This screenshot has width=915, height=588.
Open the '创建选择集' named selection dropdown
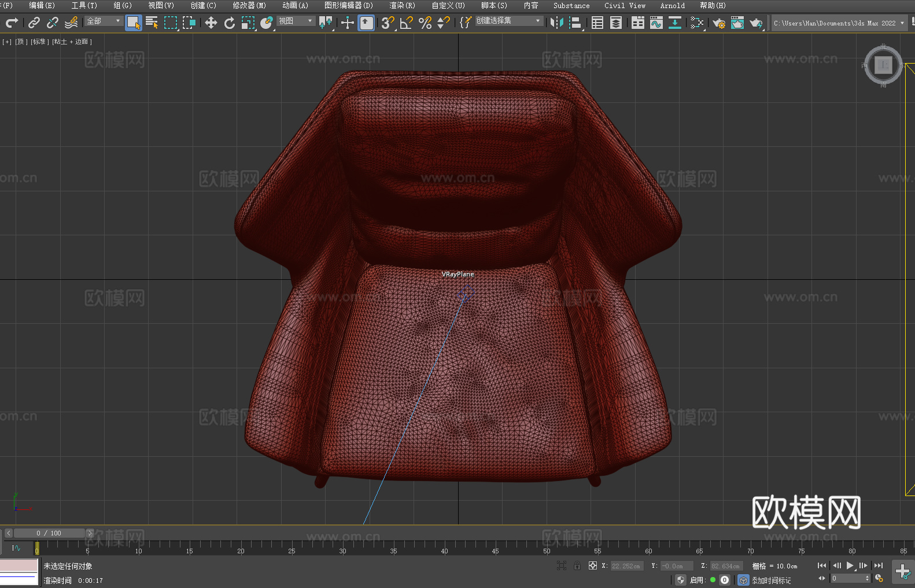[x=508, y=21]
